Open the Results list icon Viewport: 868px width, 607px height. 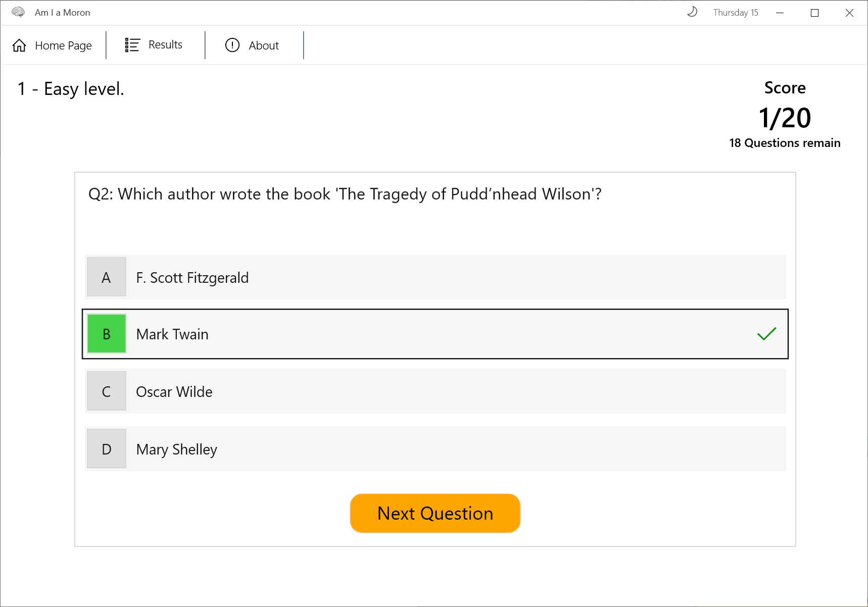pos(132,45)
